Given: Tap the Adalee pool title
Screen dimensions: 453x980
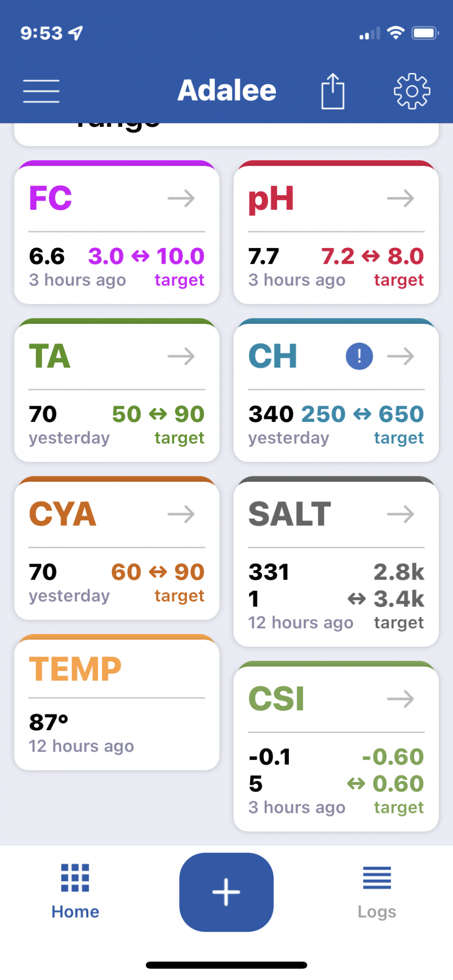Looking at the screenshot, I should (227, 91).
